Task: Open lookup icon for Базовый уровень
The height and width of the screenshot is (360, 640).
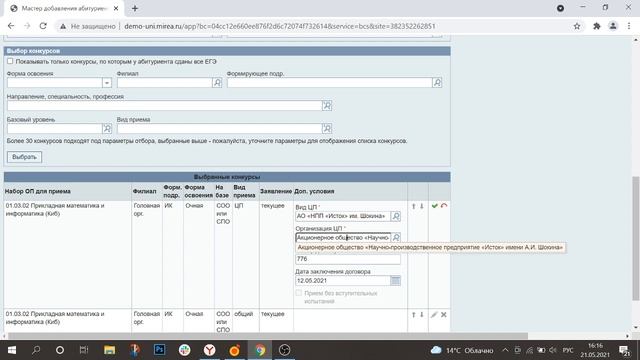Action: point(107,129)
